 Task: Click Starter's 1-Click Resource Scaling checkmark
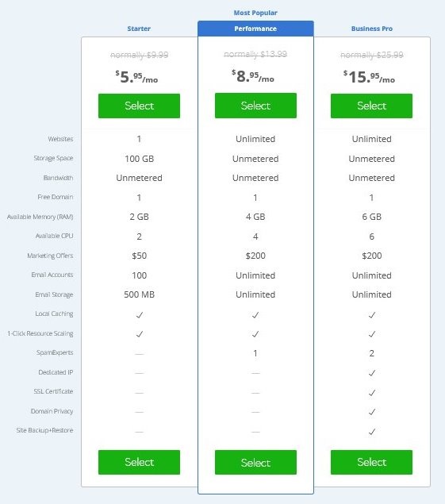click(139, 334)
